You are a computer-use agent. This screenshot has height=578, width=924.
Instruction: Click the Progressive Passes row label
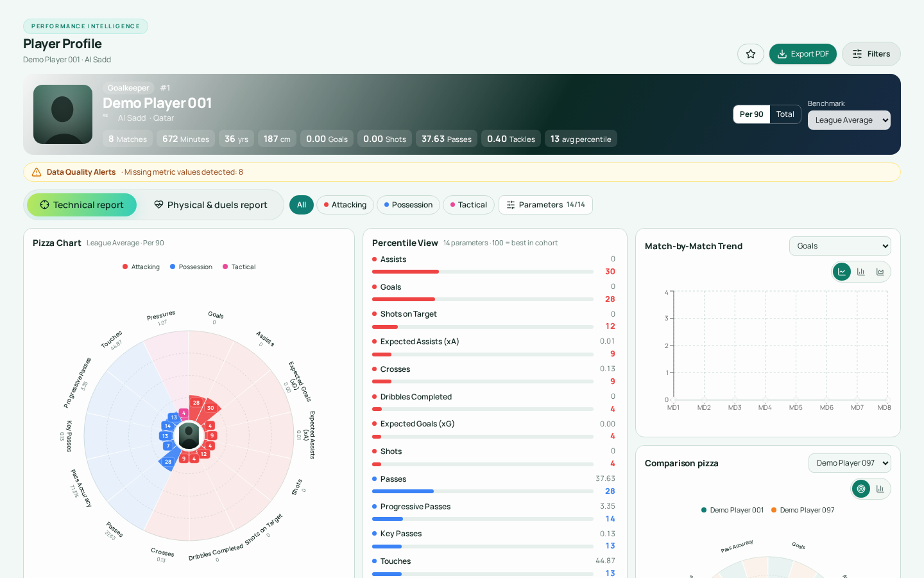coord(415,507)
